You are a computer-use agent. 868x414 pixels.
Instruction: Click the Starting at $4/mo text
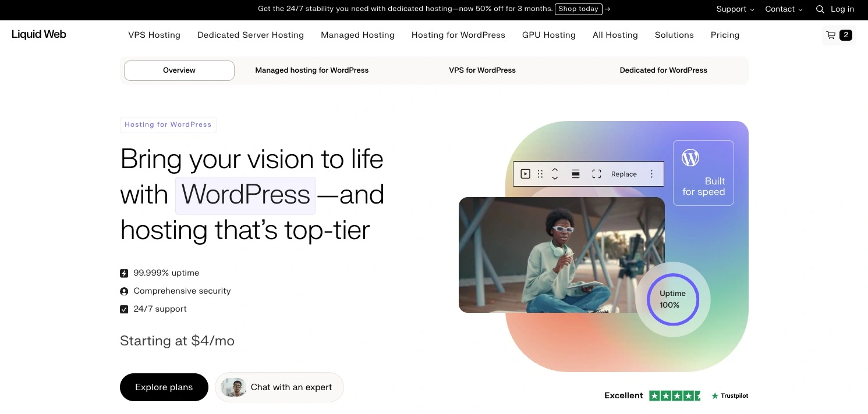click(177, 341)
